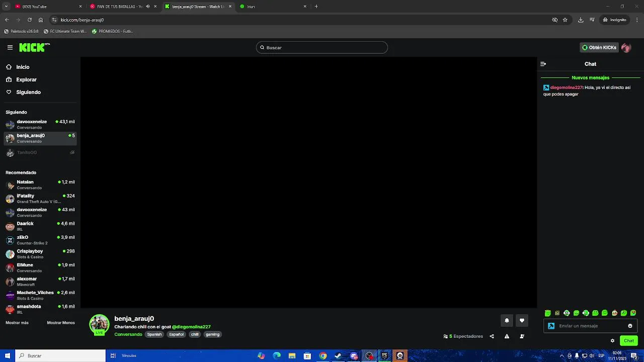Open offline channel TanitoGG

[40, 152]
